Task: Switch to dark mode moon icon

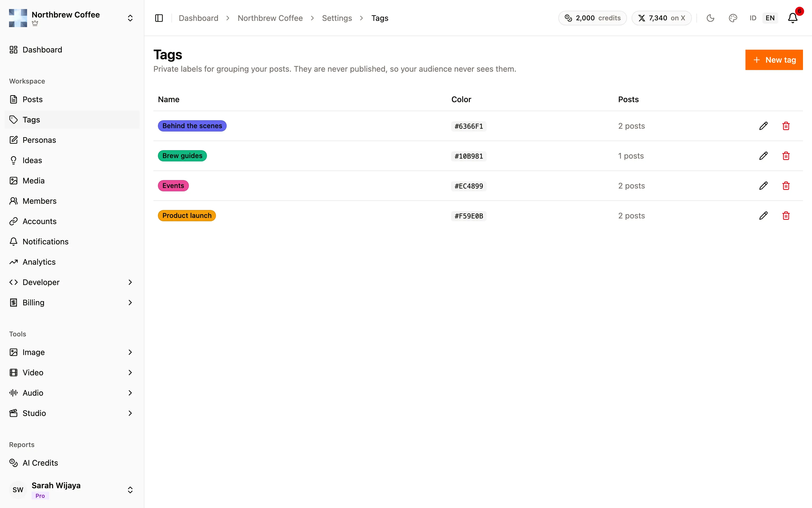Action: pos(710,18)
